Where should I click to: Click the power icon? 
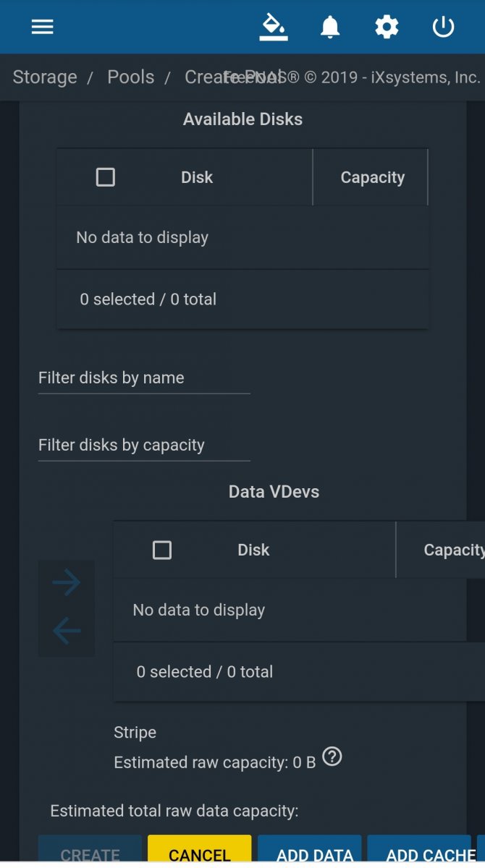[x=443, y=27]
